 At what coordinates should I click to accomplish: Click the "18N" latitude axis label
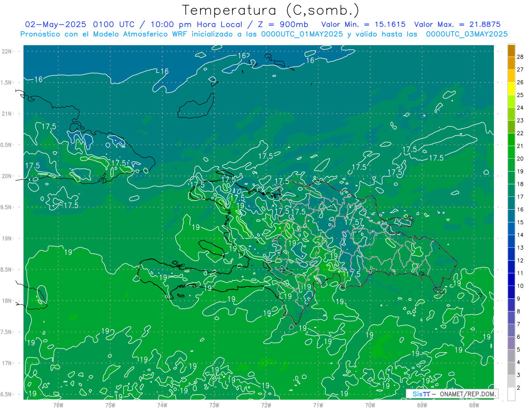7,301
